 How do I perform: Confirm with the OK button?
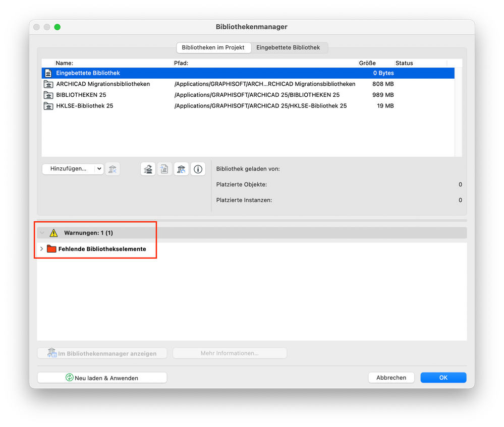pos(443,378)
